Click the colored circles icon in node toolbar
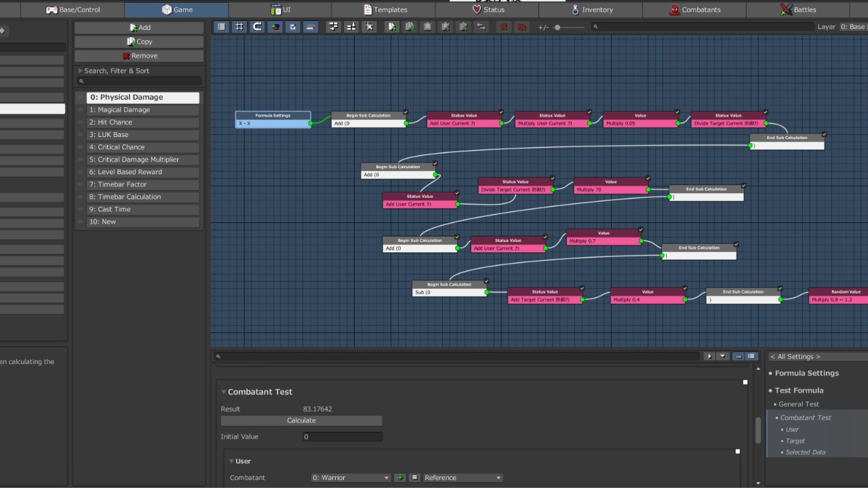This screenshot has height=488, width=868. tap(275, 27)
